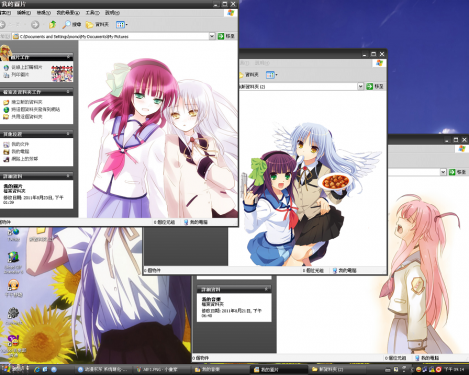This screenshot has height=375, width=469.
Task: Click address field in New Folder (2) window
Action: 298,87
